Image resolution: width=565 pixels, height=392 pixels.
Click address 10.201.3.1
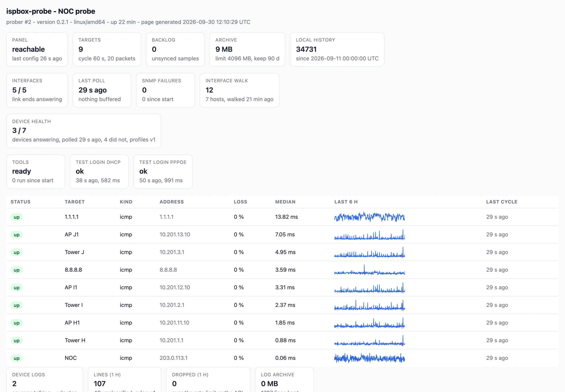coord(172,252)
